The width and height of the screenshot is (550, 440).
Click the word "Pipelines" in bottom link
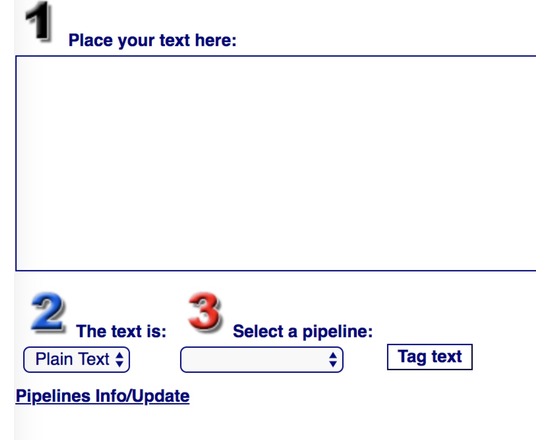(53, 396)
